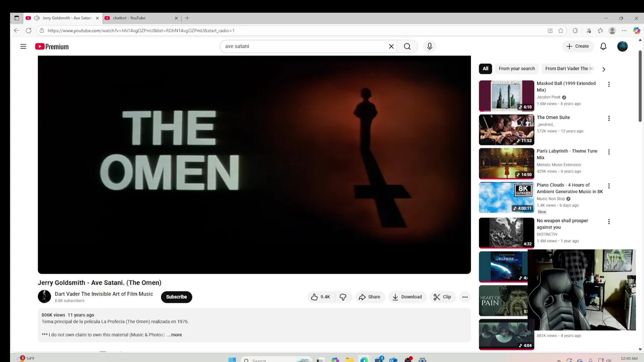Open options for Masked Ball video
644x362 pixels.
pos(609,84)
